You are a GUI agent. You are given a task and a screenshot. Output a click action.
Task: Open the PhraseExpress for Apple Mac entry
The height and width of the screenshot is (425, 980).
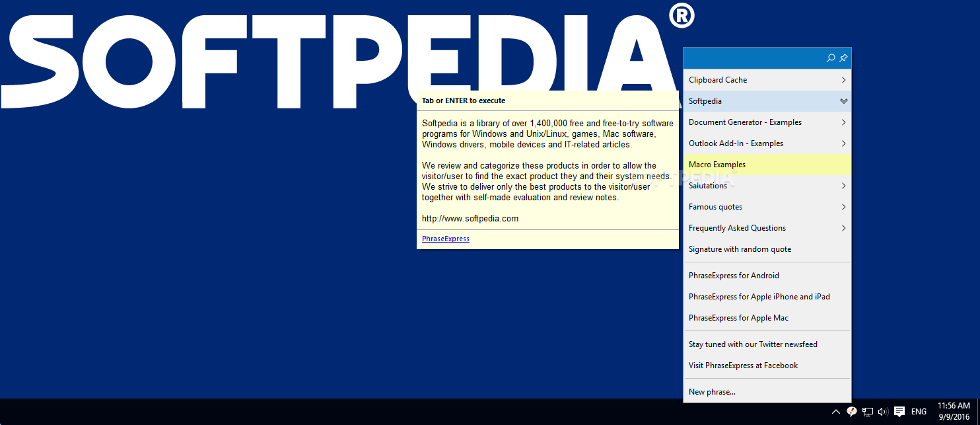coord(767,318)
